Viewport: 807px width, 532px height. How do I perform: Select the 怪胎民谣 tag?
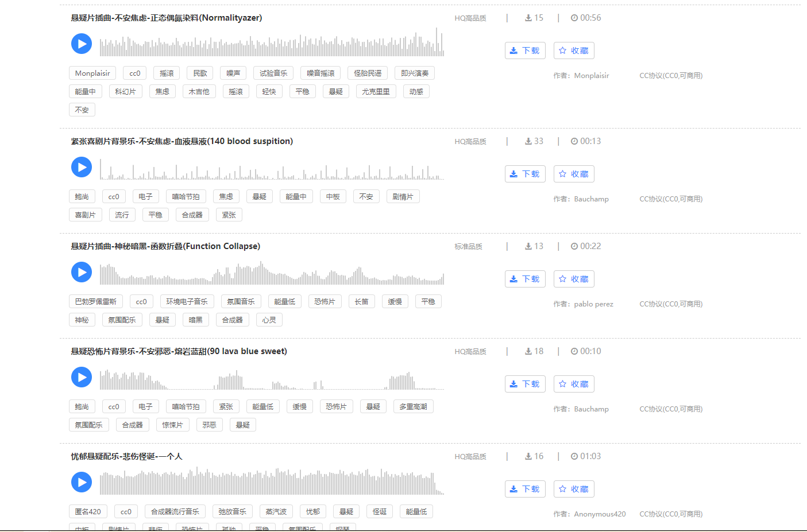(368, 73)
